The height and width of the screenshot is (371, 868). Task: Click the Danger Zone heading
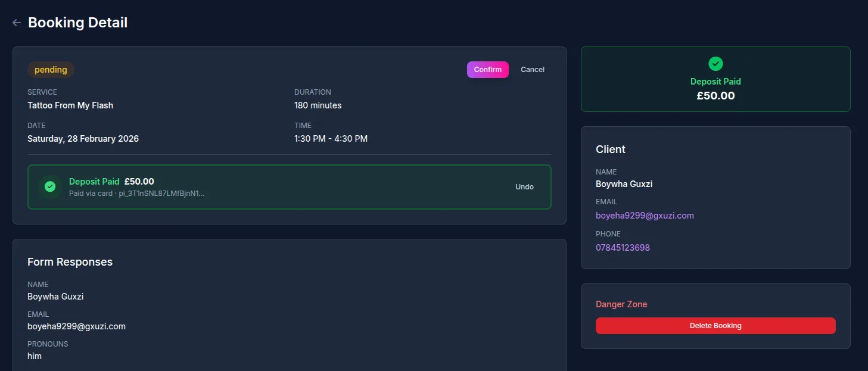pos(621,304)
